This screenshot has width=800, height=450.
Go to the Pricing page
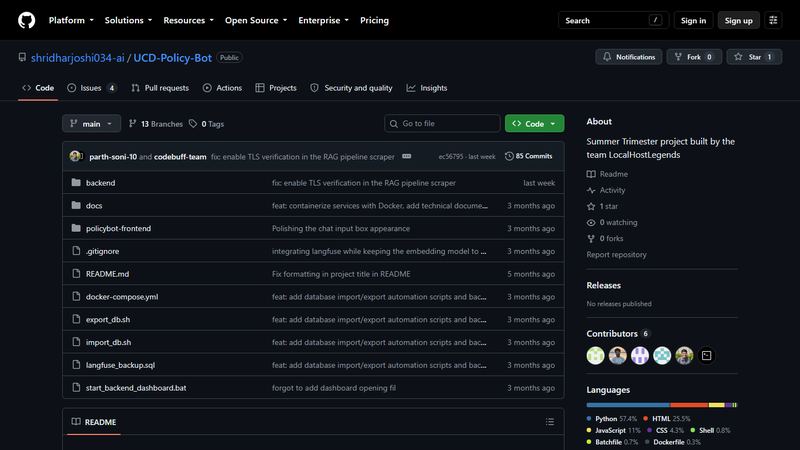tap(374, 20)
